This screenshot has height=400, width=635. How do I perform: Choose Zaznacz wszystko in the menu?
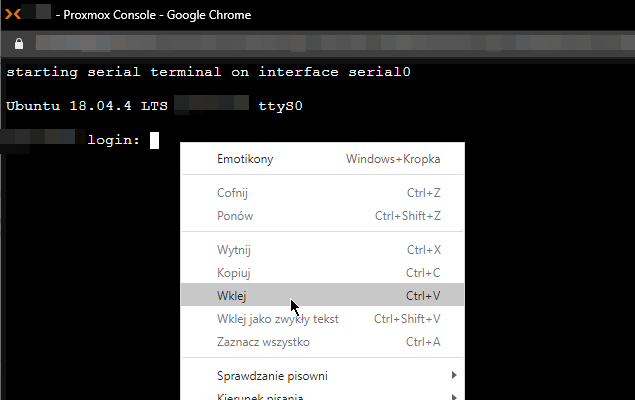click(x=263, y=342)
